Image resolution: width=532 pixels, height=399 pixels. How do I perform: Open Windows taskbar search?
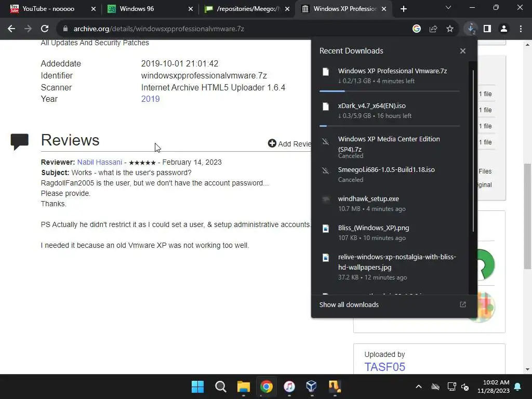click(x=220, y=387)
